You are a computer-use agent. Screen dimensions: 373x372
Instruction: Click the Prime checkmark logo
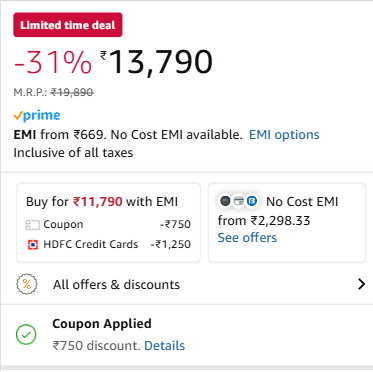[37, 116]
